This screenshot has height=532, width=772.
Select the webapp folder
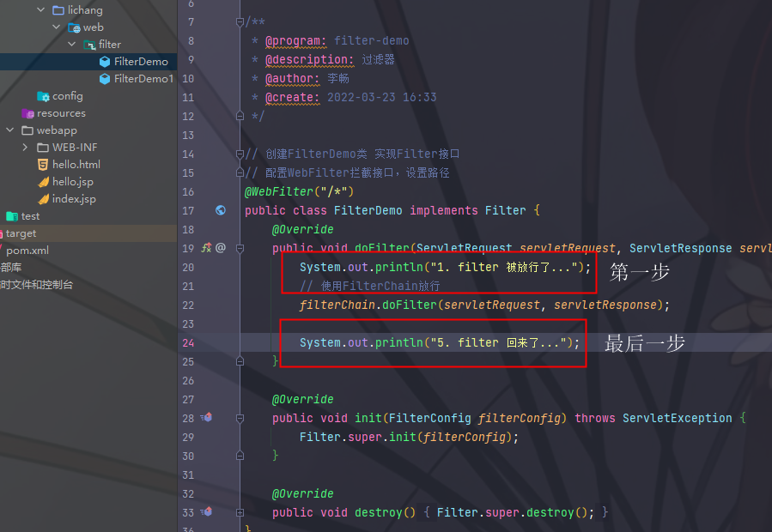57,130
